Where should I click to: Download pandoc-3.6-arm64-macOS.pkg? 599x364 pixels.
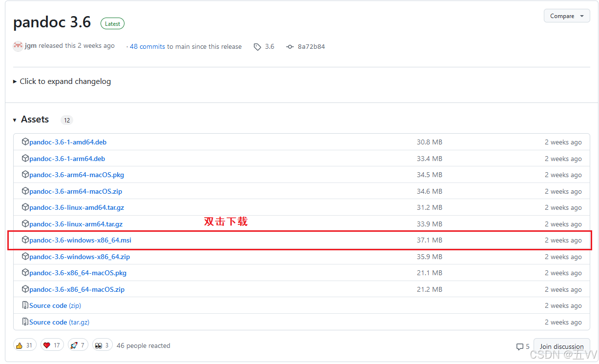[77, 175]
